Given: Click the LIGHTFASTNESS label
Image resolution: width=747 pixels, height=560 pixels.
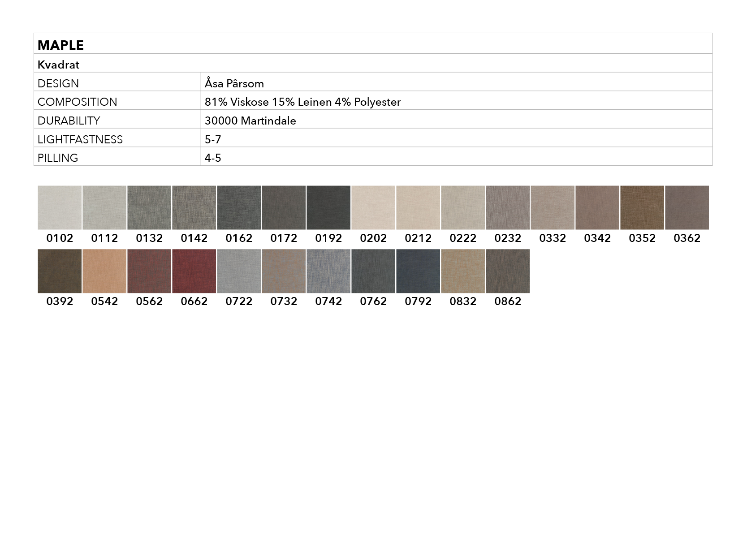Looking at the screenshot, I should (80, 140).
